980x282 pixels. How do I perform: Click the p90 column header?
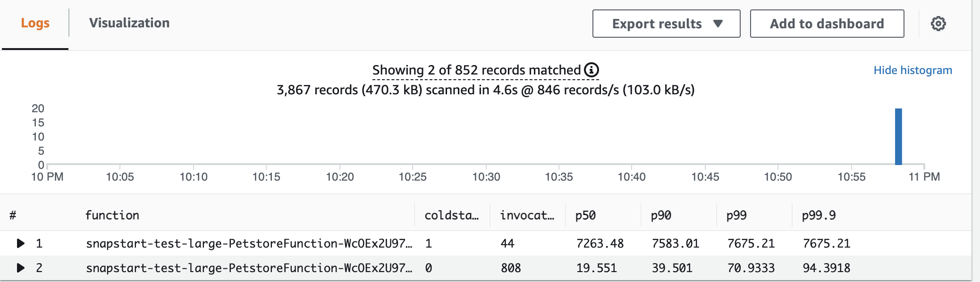[x=661, y=216]
